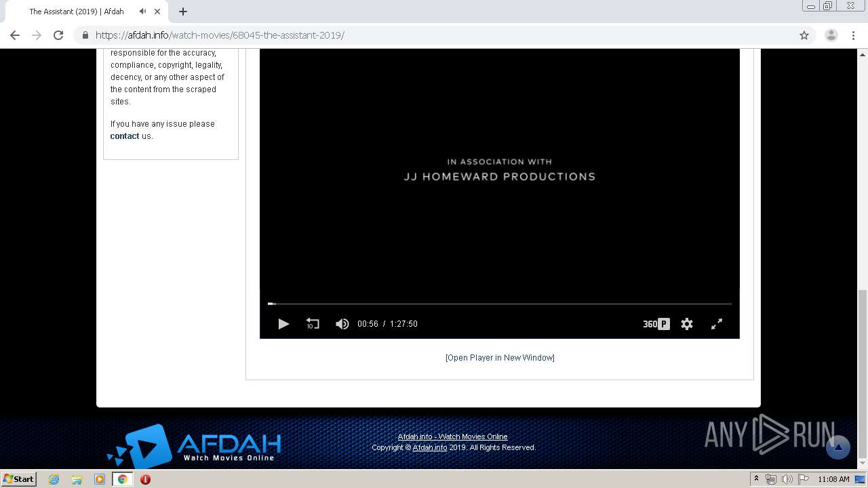
Task: Click Afdah.info - Watch Movies Online footer link
Action: [x=452, y=436]
